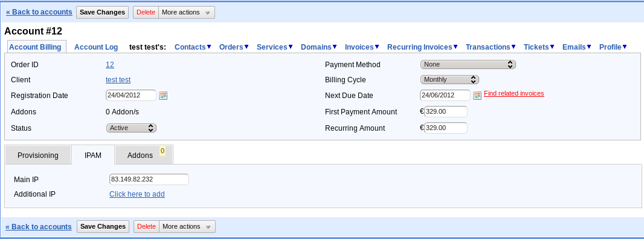Click the Addons count badge 0
Viewport: 644px width, 239px height.
pyautogui.click(x=163, y=151)
